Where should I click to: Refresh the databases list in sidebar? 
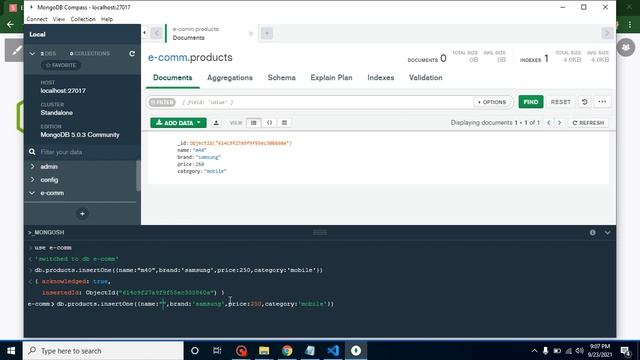click(x=132, y=53)
